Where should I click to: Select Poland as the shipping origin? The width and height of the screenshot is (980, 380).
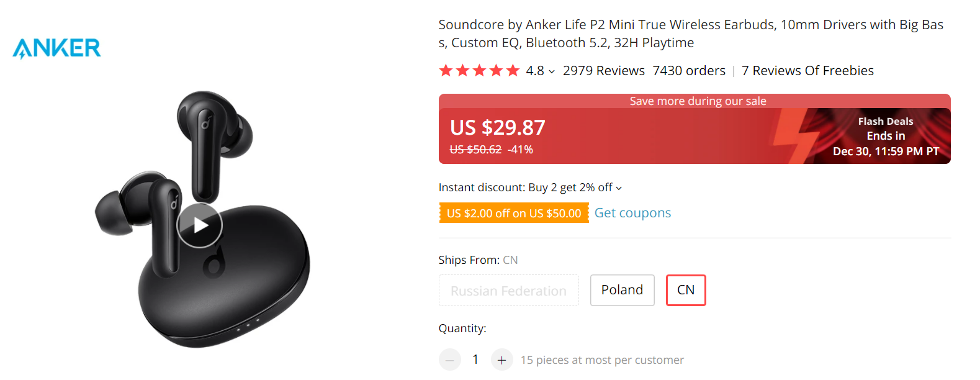(622, 289)
